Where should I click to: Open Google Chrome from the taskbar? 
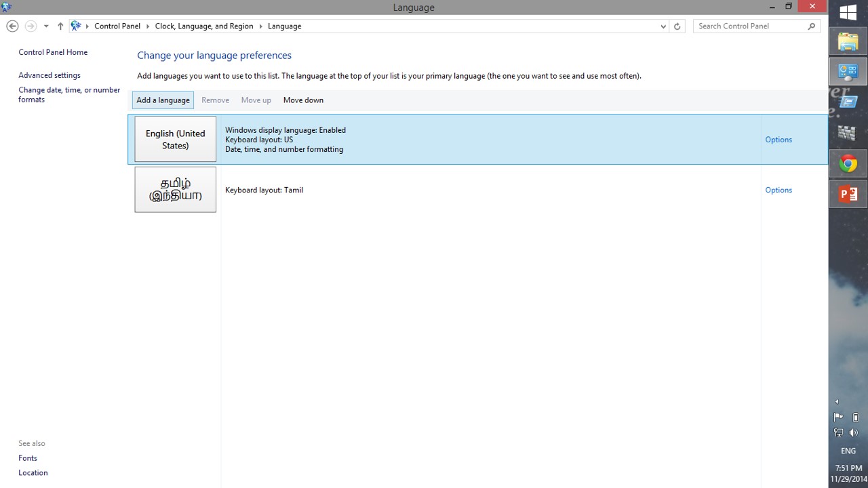(x=848, y=163)
